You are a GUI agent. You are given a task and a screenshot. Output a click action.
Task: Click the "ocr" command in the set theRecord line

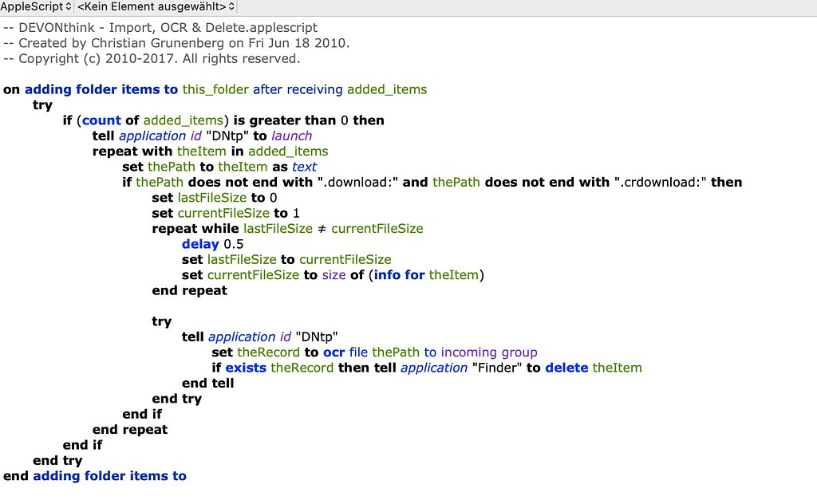[x=334, y=352]
